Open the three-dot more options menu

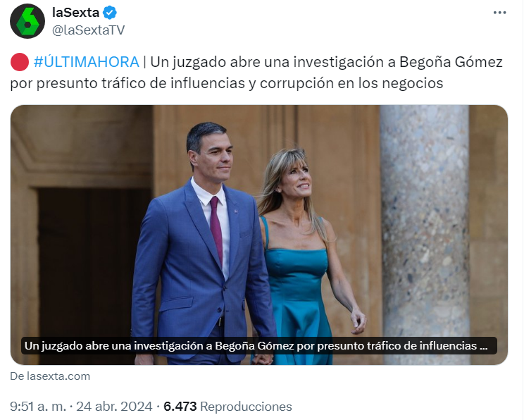(499, 13)
